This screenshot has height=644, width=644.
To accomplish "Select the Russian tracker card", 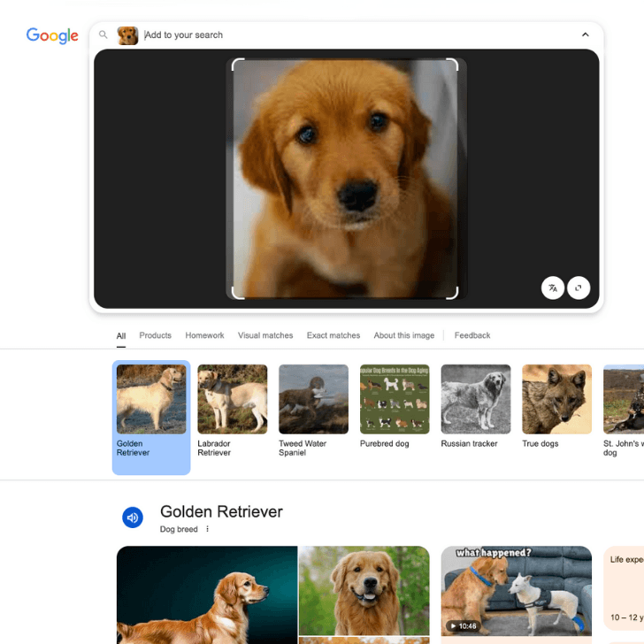I will pos(476,407).
